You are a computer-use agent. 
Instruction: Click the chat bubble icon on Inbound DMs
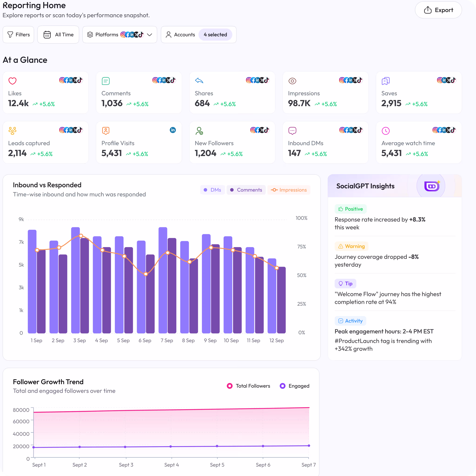[292, 131]
